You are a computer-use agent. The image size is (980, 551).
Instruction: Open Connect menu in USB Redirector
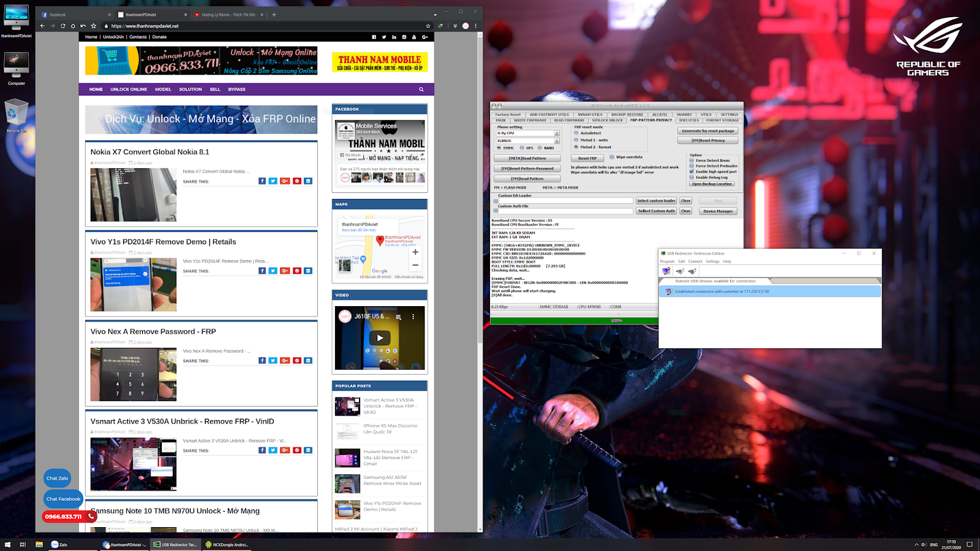pyautogui.click(x=695, y=261)
